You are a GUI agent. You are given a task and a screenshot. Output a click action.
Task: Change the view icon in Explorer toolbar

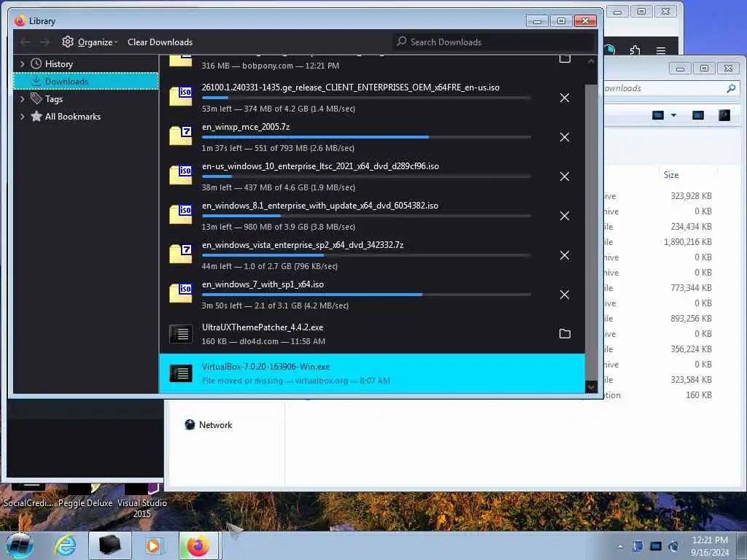658,115
